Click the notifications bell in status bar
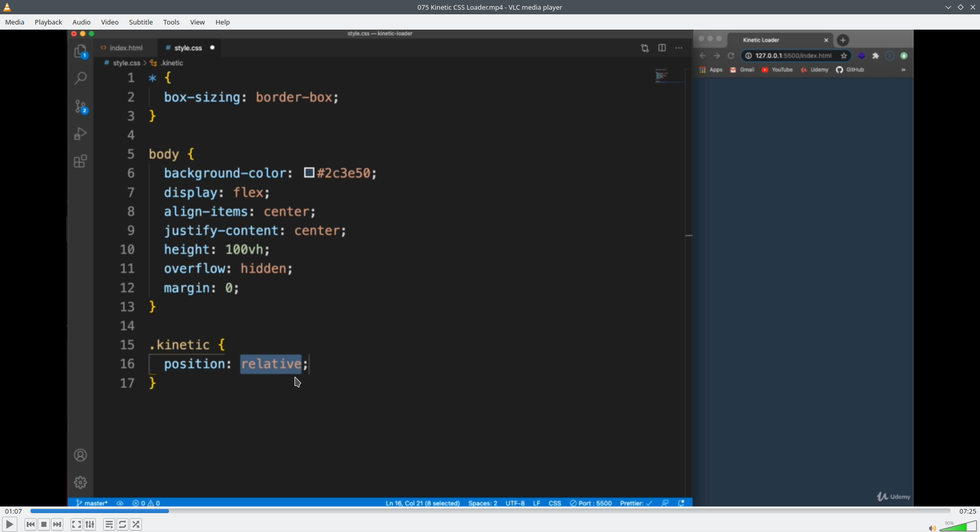 pyautogui.click(x=681, y=503)
